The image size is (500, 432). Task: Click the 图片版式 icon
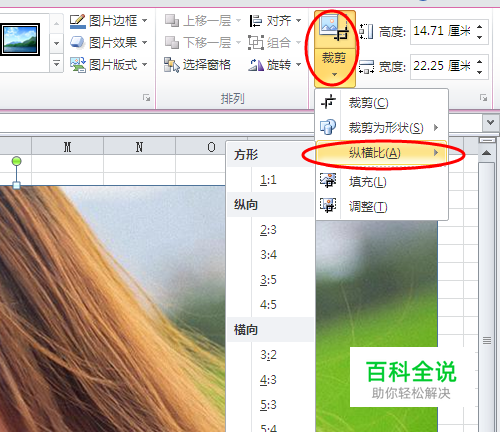77,65
